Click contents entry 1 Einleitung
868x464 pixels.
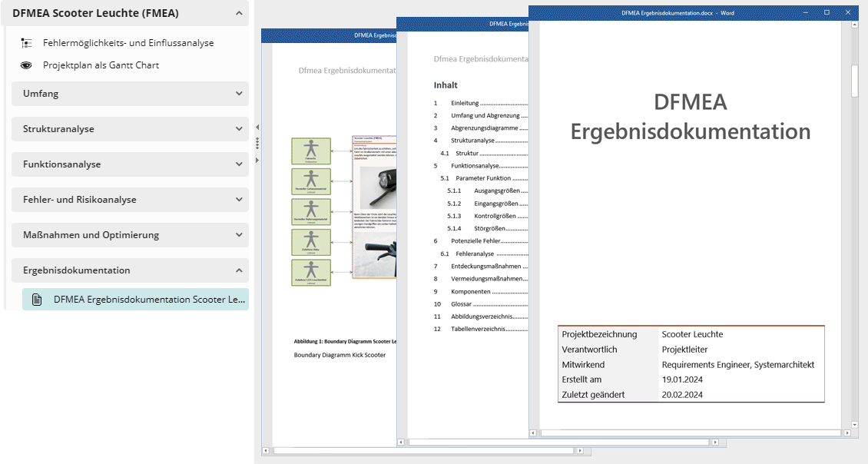coord(481,103)
